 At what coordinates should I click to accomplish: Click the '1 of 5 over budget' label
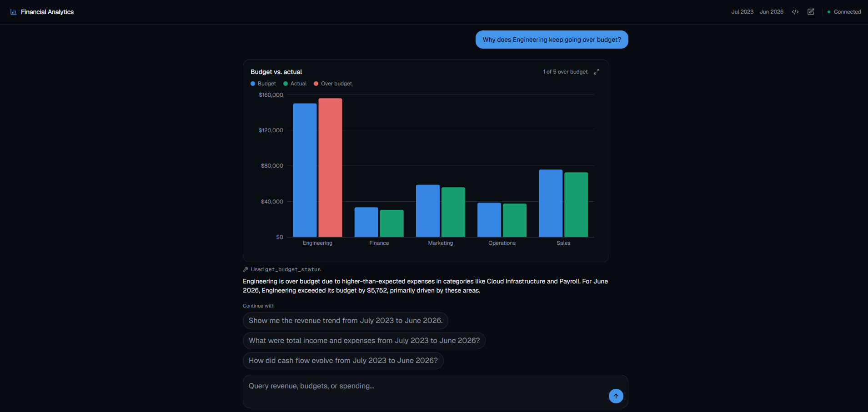(x=565, y=72)
